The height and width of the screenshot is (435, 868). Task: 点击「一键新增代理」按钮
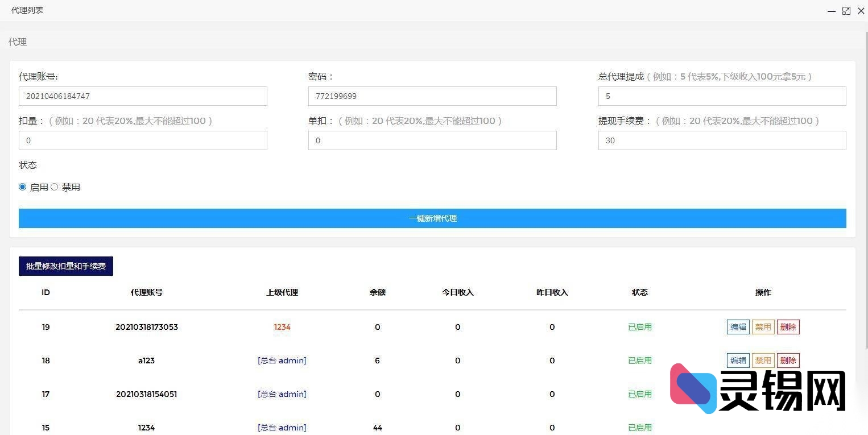(432, 218)
